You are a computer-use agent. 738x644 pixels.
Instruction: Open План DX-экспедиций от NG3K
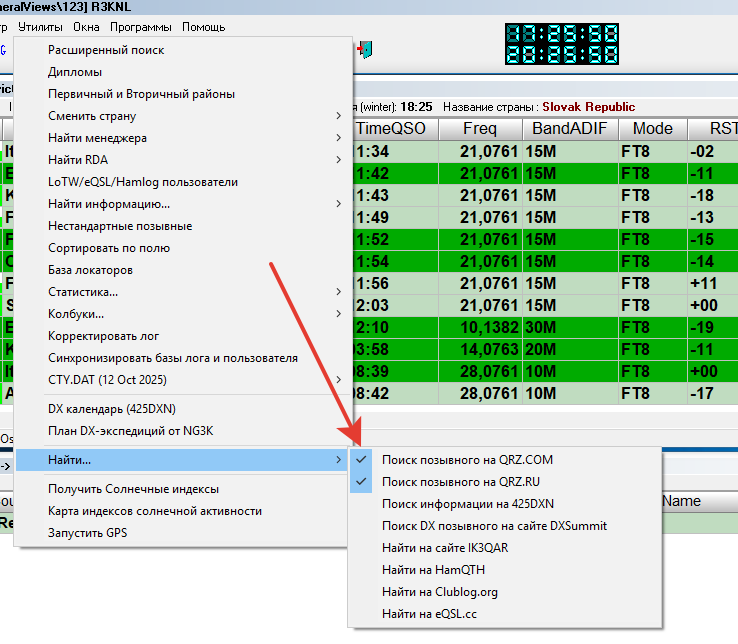[x=184, y=431]
